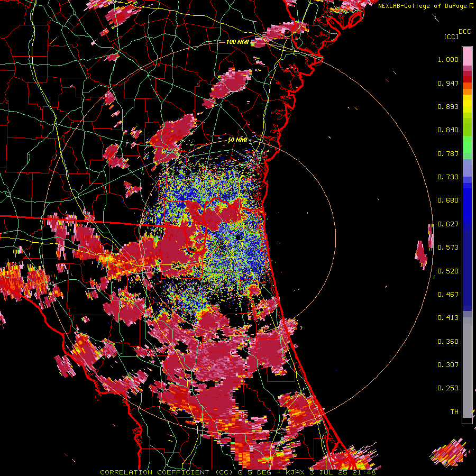Click the 0.627 scale value

coord(448,224)
